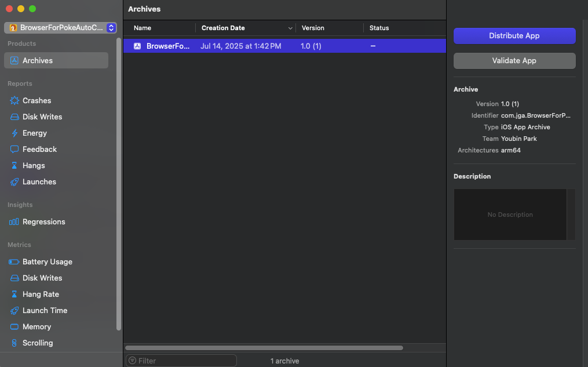This screenshot has height=367, width=588.
Task: Select the BrowserFo... archive name
Action: pyautogui.click(x=167, y=46)
